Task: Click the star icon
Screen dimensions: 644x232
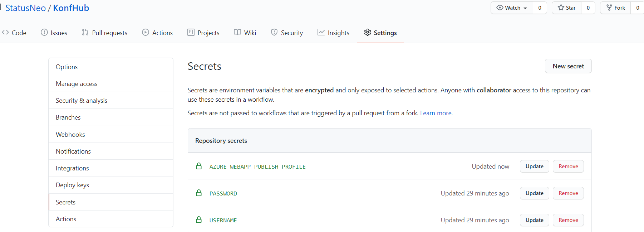Action: tap(561, 8)
